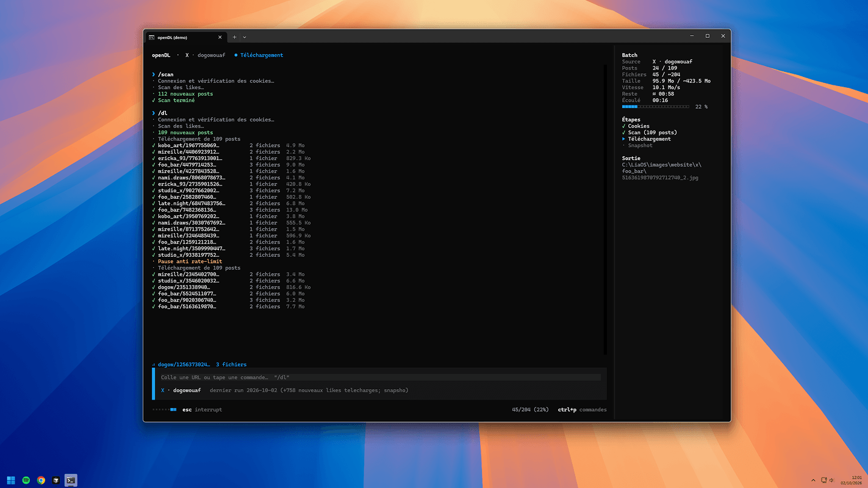Click the terminal output scrollbar
The height and width of the screenshot is (488, 868).
[605, 210]
